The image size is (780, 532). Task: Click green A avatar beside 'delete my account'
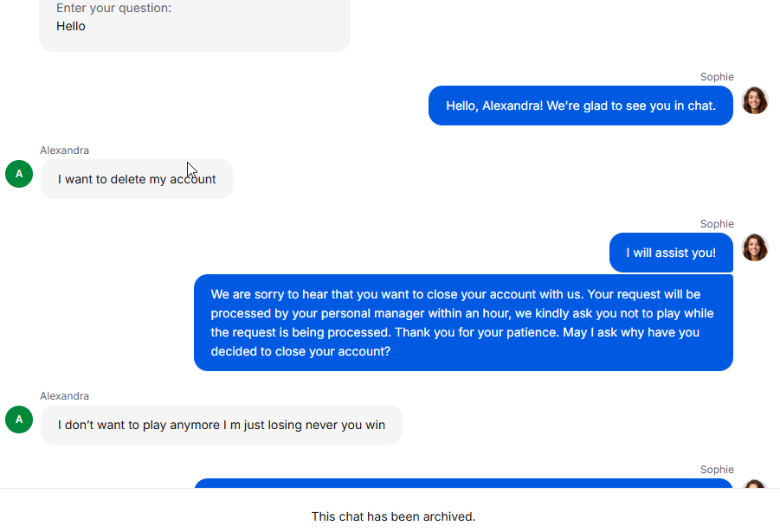(19, 174)
